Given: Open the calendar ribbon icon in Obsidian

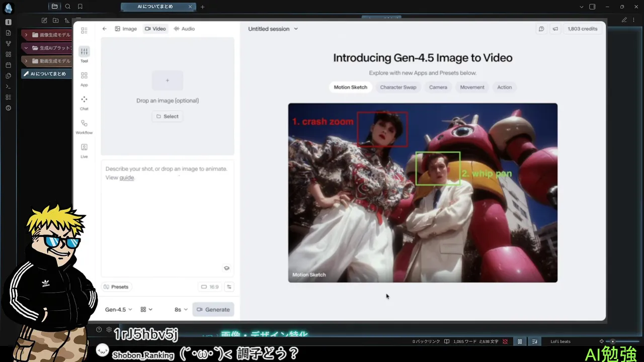Looking at the screenshot, I should point(8,65).
